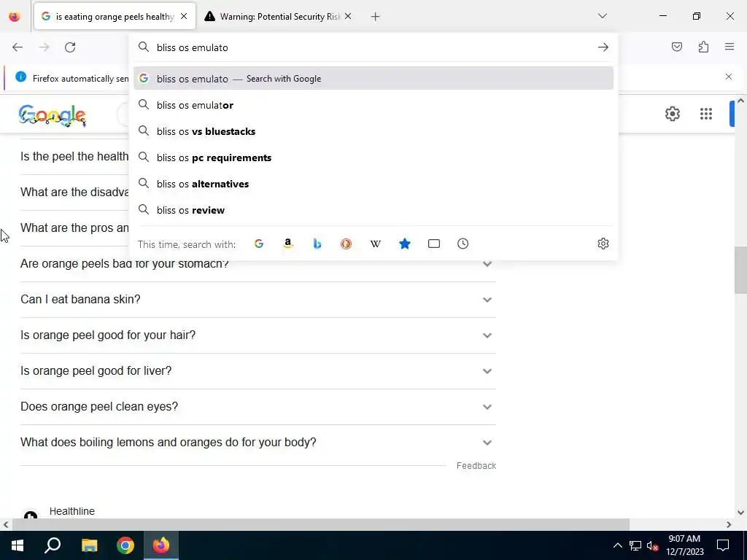Image resolution: width=747 pixels, height=560 pixels.
Task: Open the Firefox application menu
Action: (729, 47)
